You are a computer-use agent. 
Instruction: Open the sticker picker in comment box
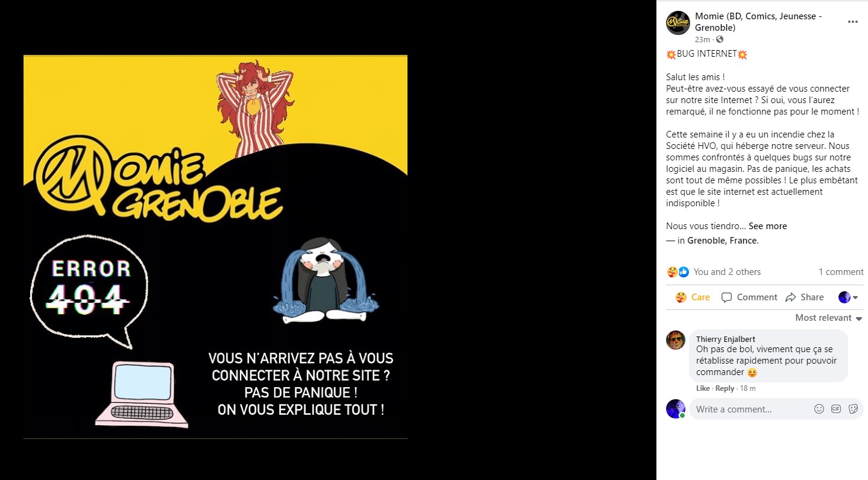[853, 409]
